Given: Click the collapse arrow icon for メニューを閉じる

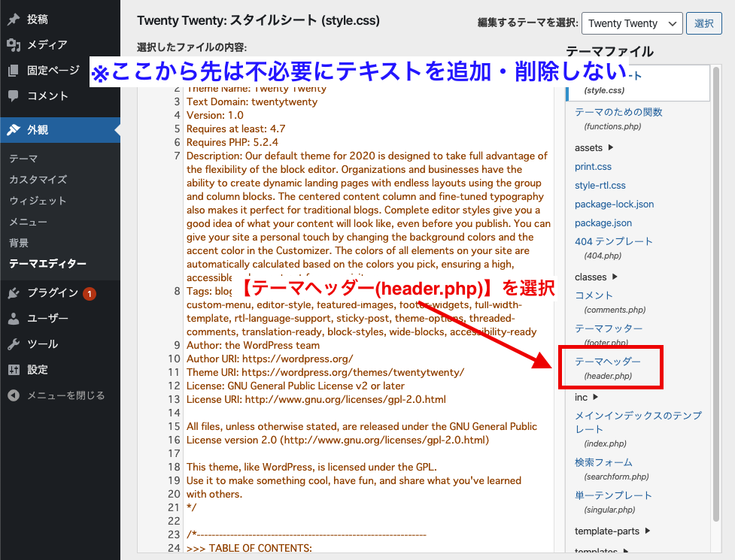Looking at the screenshot, I should click(14, 395).
